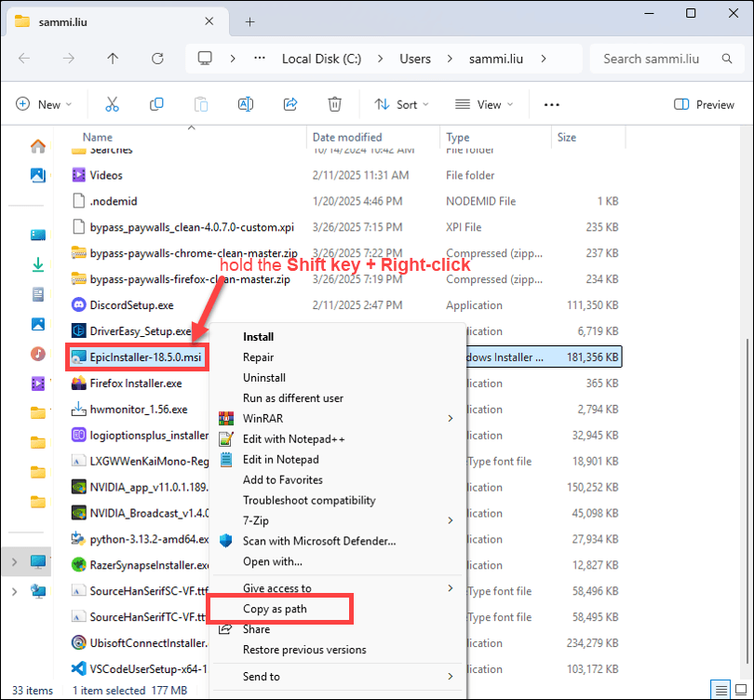Open Music icon in the sidebar
Image resolution: width=754 pixels, height=700 pixels.
38,354
